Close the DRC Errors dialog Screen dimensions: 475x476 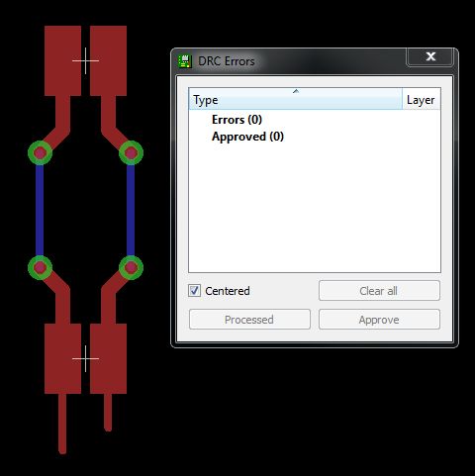pos(430,56)
